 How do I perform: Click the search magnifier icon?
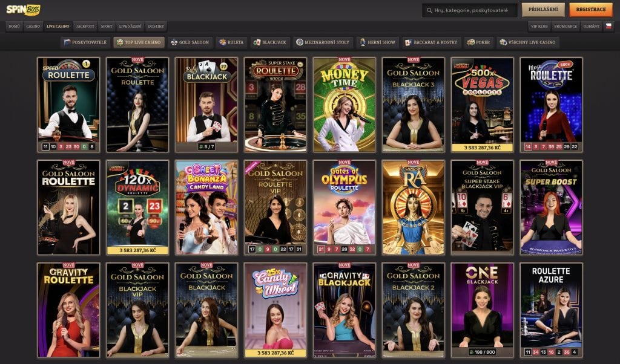click(429, 10)
